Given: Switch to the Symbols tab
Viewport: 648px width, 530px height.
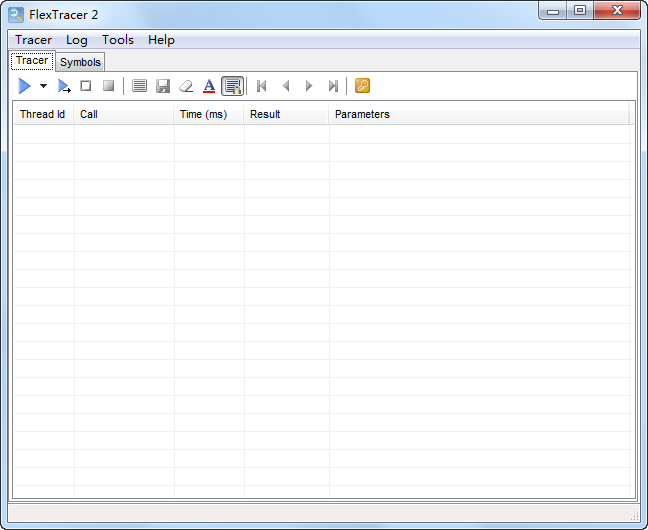Looking at the screenshot, I should pyautogui.click(x=80, y=62).
